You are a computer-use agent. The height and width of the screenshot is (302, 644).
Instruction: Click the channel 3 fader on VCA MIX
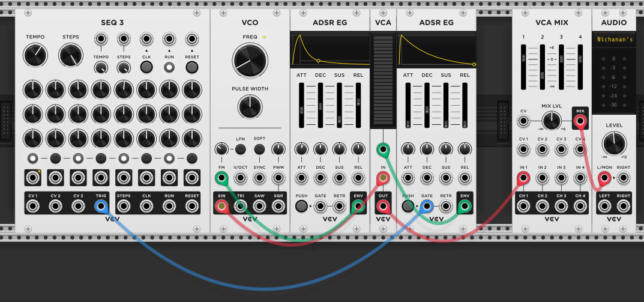tap(561, 67)
